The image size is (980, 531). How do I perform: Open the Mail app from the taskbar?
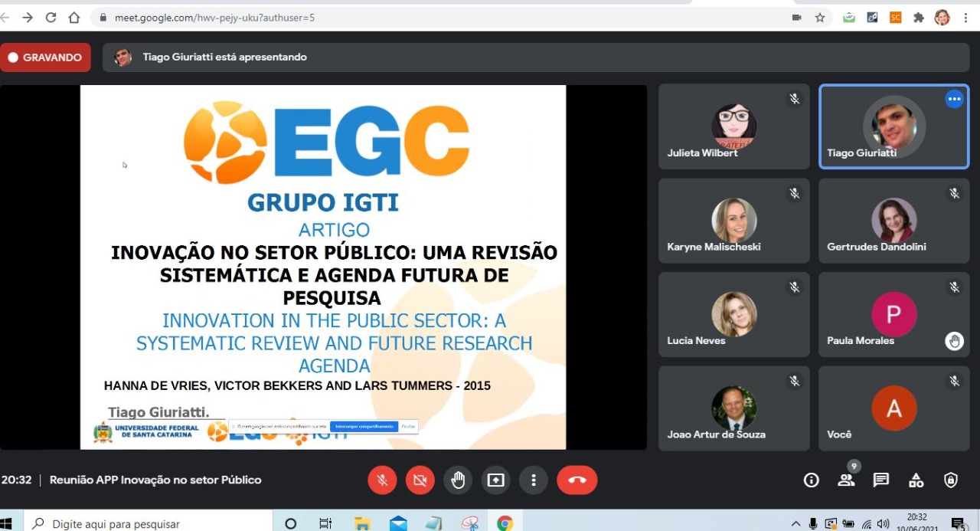(x=398, y=524)
